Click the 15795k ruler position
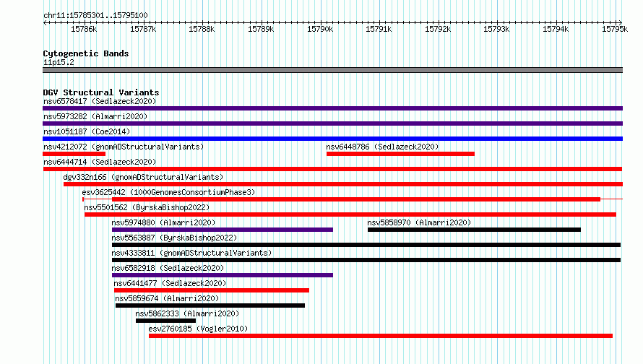 pos(615,29)
